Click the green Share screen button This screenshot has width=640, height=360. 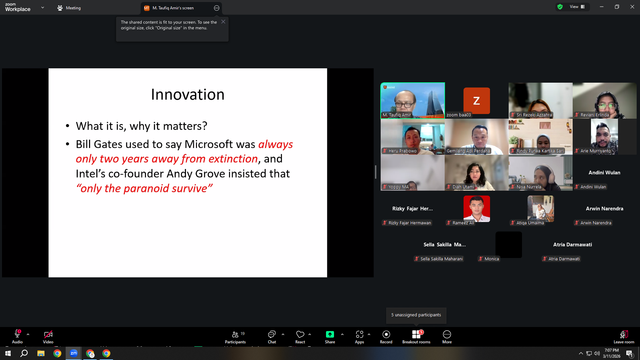point(330,336)
